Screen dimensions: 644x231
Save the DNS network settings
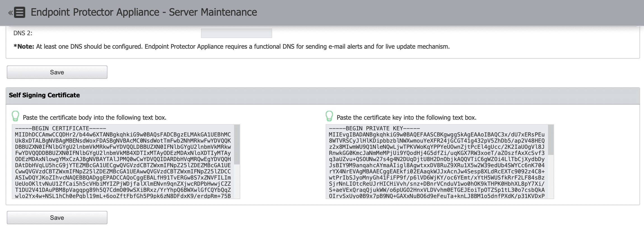tap(57, 72)
